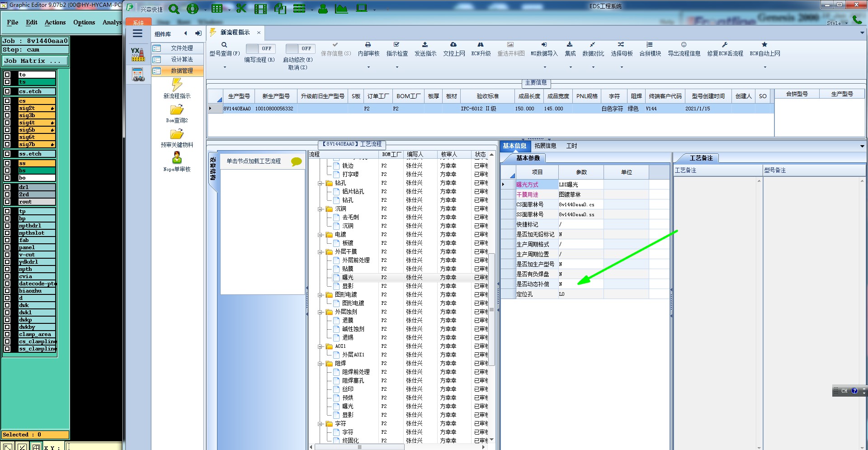This screenshot has height=450, width=868.
Task: Open dropdown arrow under 内部审核
Action: [x=368, y=67]
